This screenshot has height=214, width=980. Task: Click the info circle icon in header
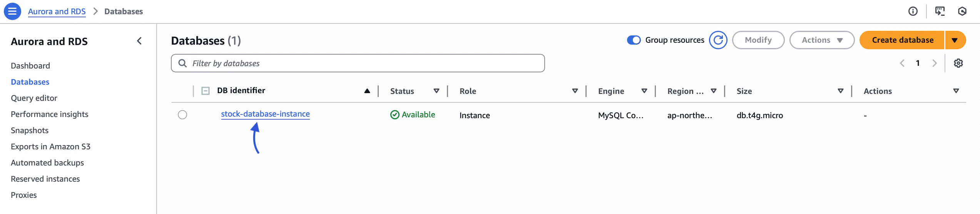click(913, 11)
